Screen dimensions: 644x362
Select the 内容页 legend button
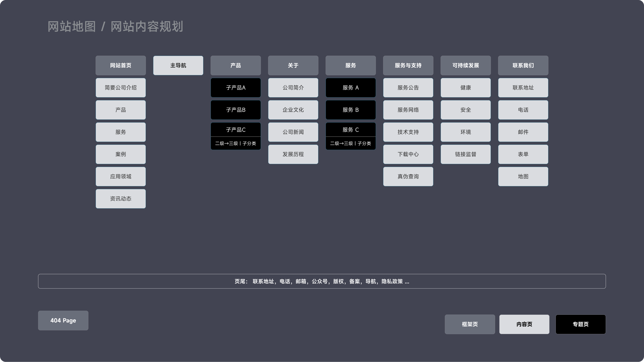pyautogui.click(x=524, y=324)
